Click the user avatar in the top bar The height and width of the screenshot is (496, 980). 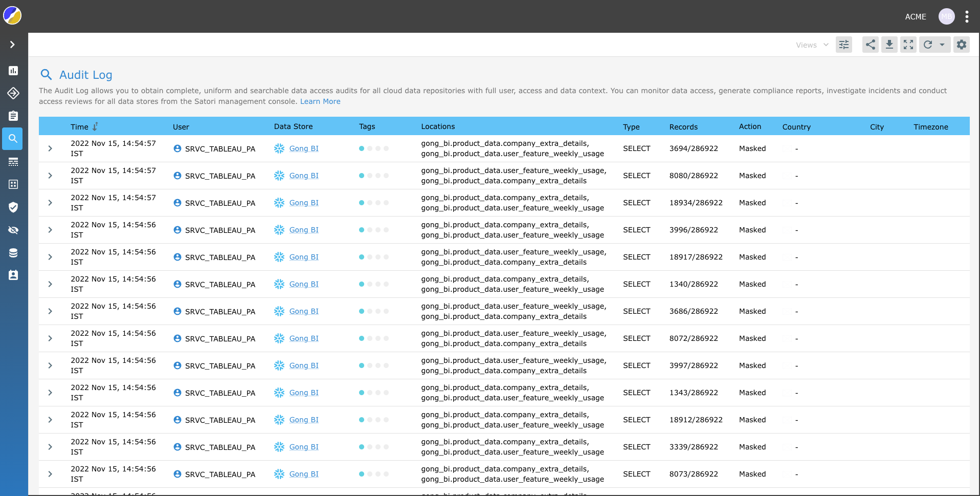click(x=946, y=16)
